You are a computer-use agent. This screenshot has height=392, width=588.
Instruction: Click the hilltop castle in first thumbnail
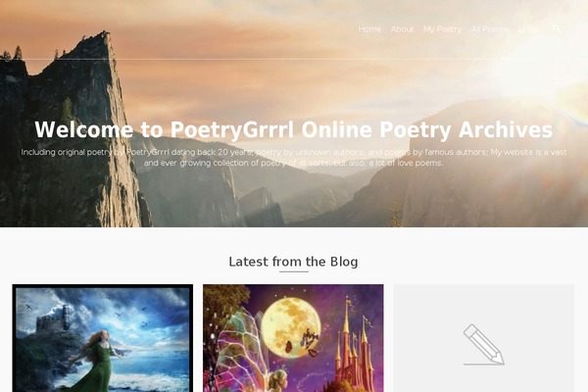click(x=54, y=318)
